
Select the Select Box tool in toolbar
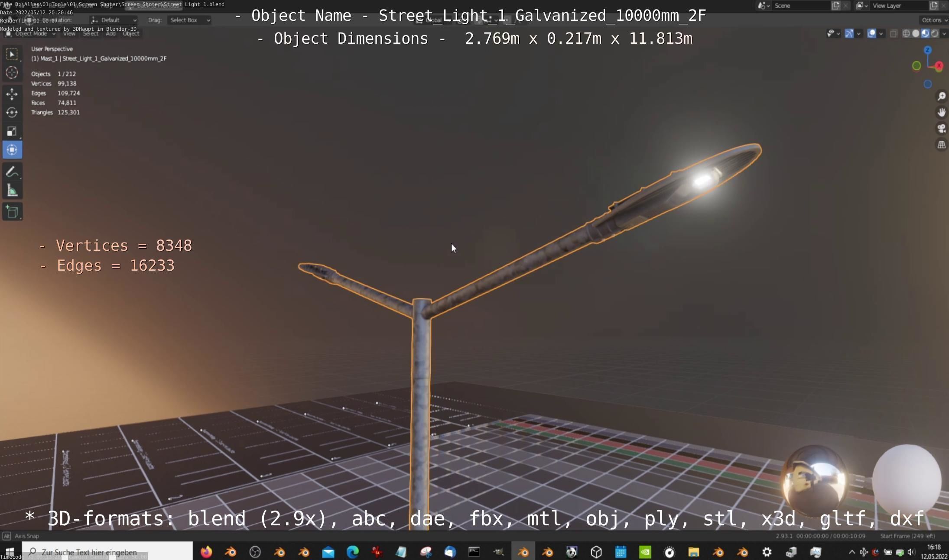12,54
